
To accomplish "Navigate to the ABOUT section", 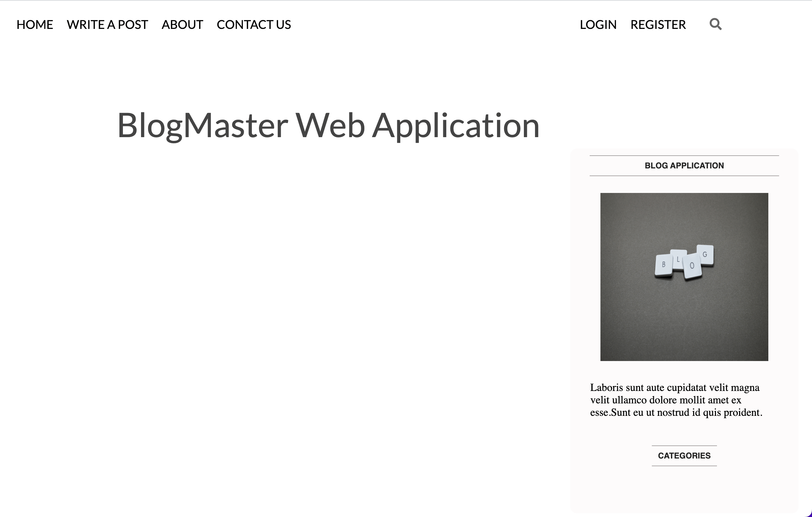I will (182, 25).
